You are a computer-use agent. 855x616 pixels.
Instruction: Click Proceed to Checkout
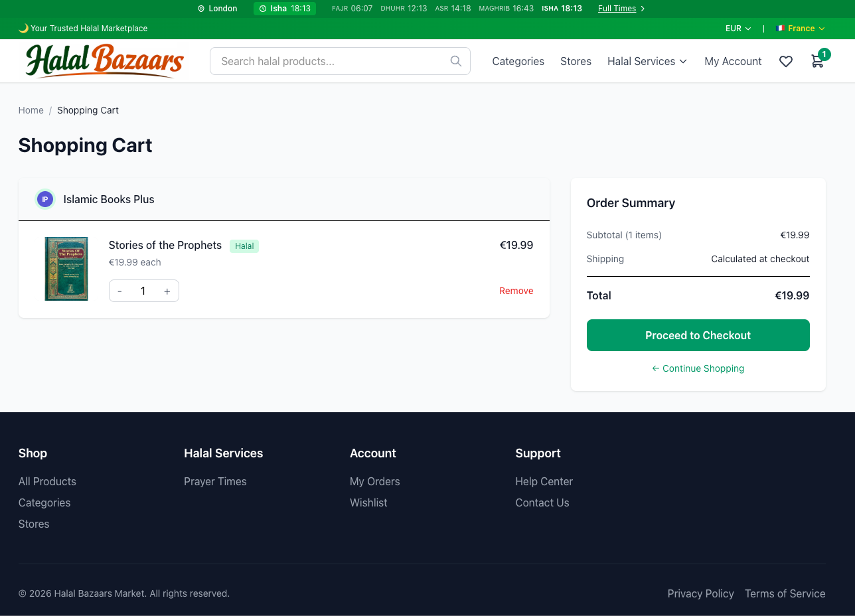pyautogui.click(x=698, y=335)
